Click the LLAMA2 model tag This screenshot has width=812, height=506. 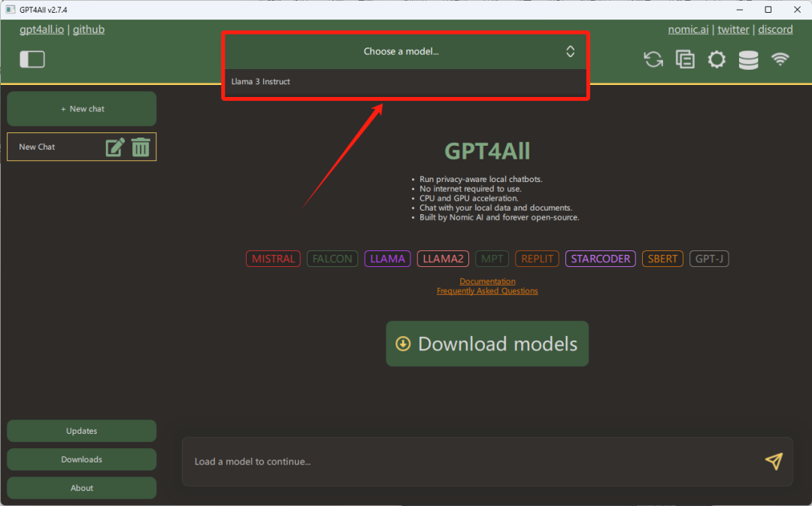[444, 259]
